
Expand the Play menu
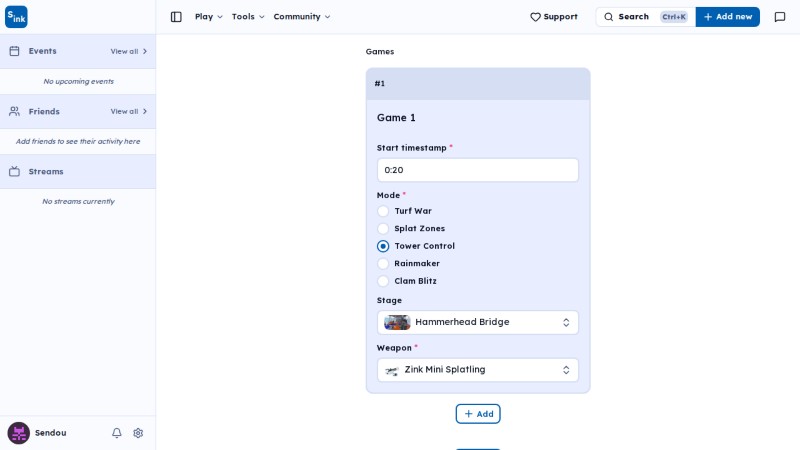click(209, 17)
